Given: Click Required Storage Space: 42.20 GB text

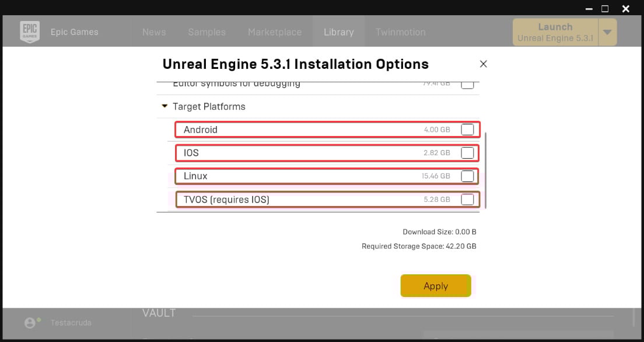Looking at the screenshot, I should click(419, 246).
